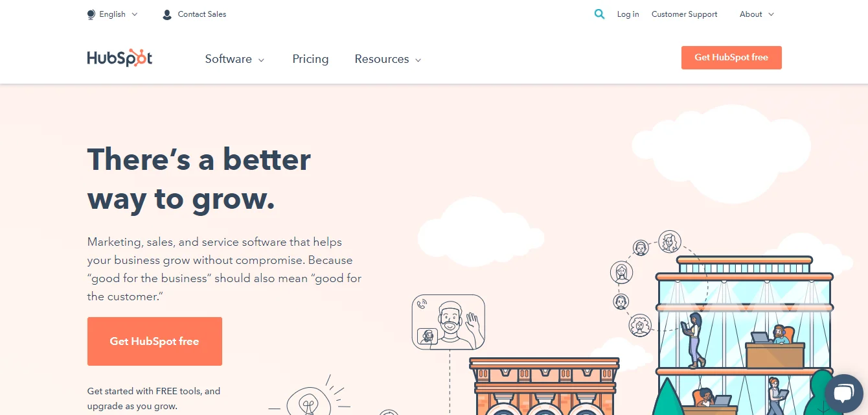Click the HubSpot logo
Image resolution: width=868 pixels, height=415 pixels.
(x=120, y=58)
